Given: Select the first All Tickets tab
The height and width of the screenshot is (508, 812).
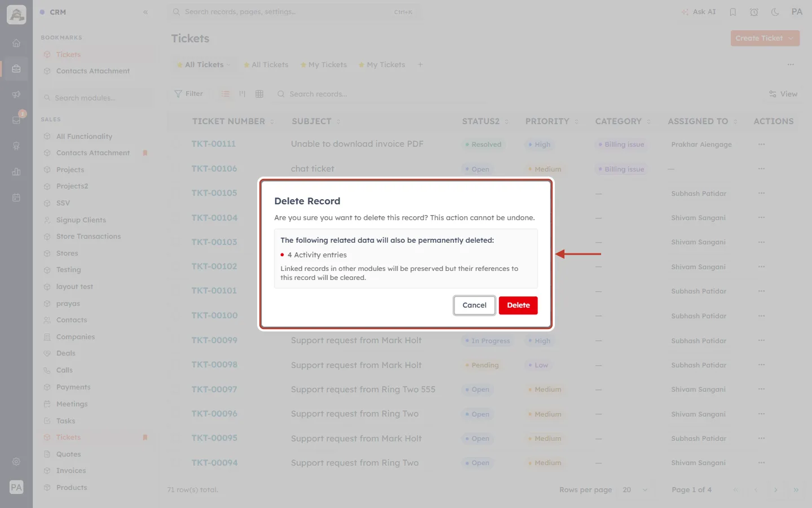Looking at the screenshot, I should (x=204, y=65).
